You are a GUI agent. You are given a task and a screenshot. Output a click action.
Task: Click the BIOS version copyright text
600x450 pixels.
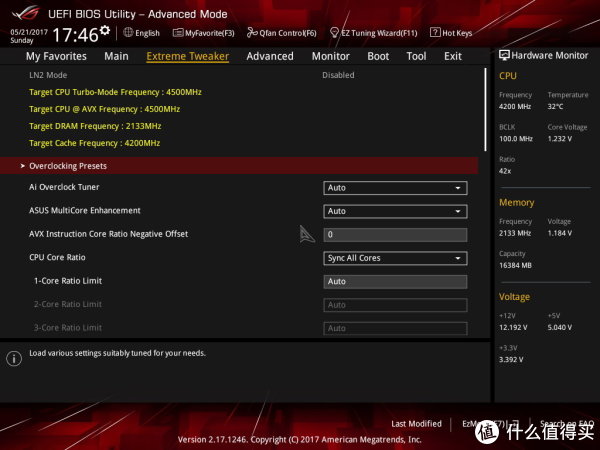(300, 439)
